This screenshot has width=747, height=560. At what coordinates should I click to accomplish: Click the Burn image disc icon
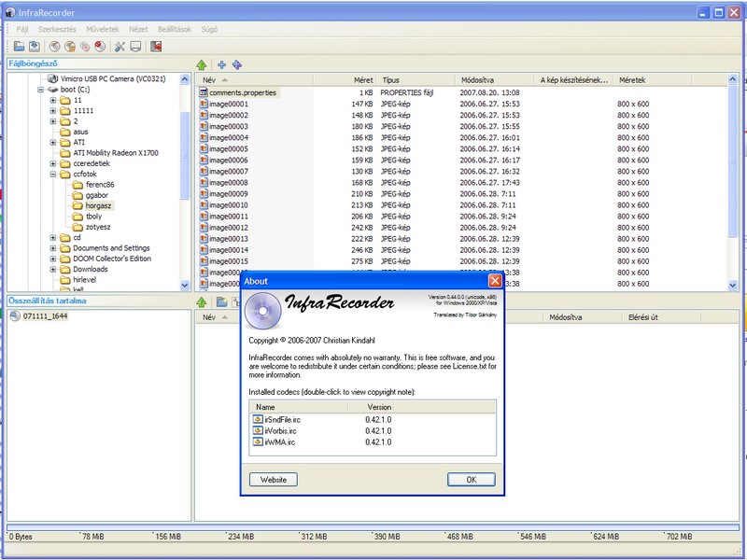(70, 46)
